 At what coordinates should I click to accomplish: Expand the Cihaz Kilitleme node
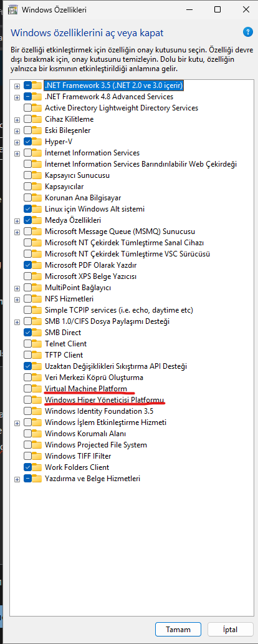tap(17, 120)
